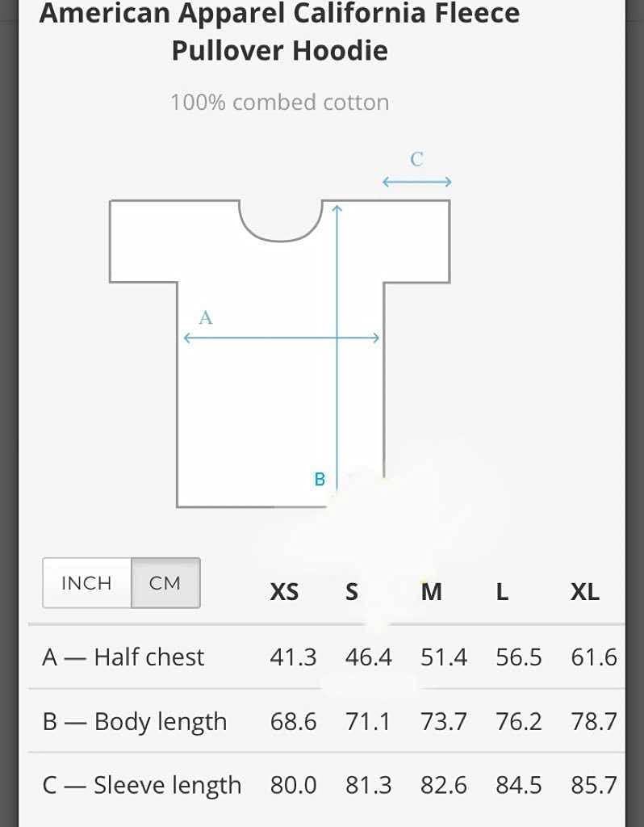This screenshot has height=827, width=644.
Task: Click the XL half chest value 61.6
Action: 594,657
